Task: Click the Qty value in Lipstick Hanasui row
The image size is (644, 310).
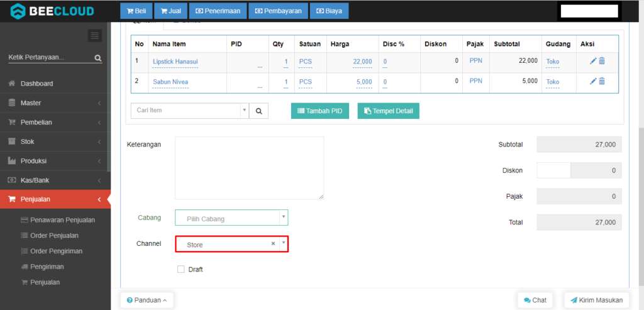Action: [286, 61]
